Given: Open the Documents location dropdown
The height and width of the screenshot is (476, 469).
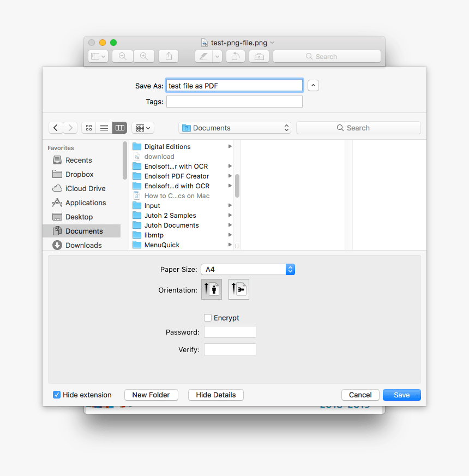Looking at the screenshot, I should click(234, 127).
